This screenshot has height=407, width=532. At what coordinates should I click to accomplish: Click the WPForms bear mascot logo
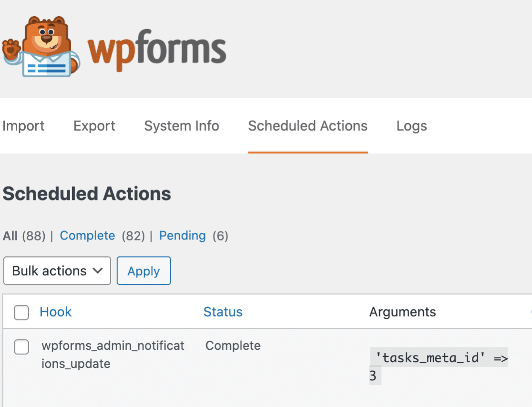click(41, 47)
